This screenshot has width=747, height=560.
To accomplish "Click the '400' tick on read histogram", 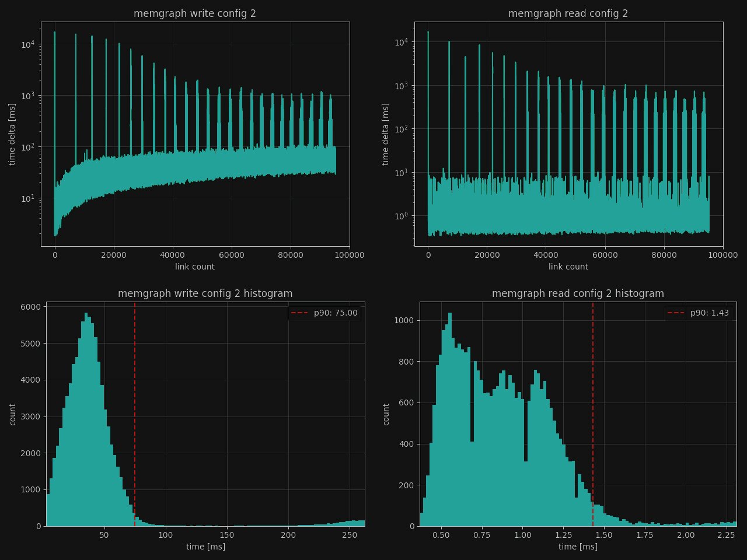I will (x=406, y=444).
